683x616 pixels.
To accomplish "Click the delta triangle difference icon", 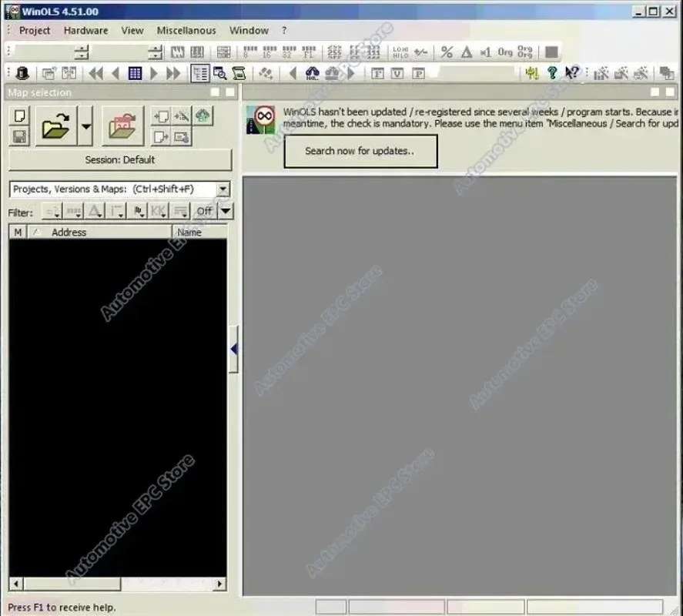I will click(x=467, y=52).
